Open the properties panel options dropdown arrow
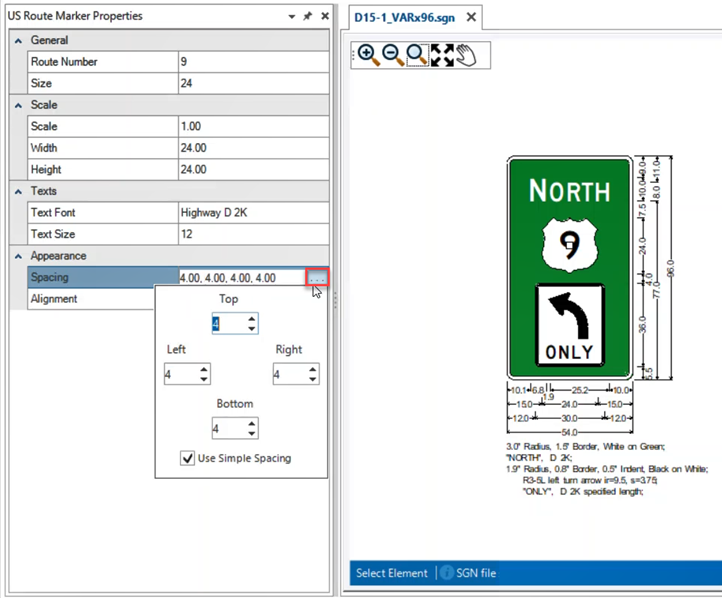The width and height of the screenshot is (722, 598). click(x=291, y=17)
